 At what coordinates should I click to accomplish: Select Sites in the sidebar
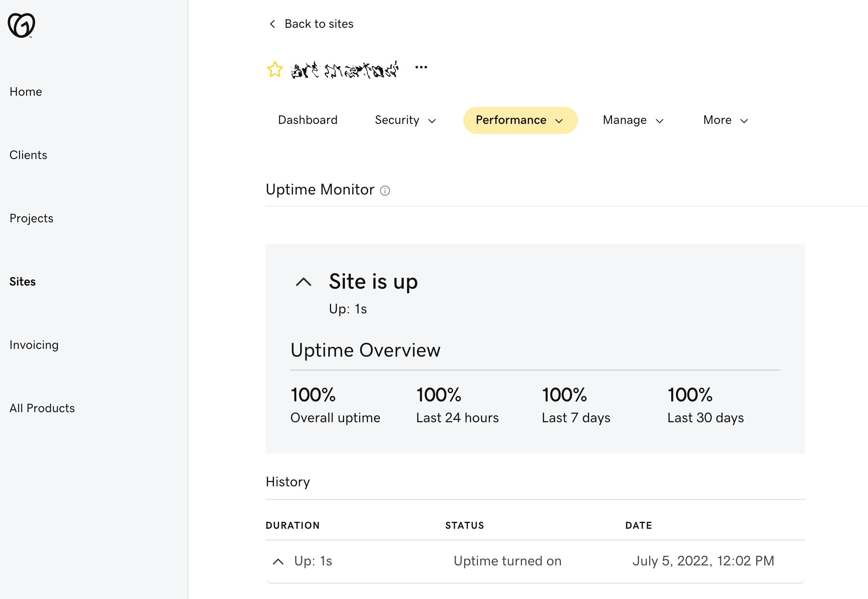click(23, 282)
